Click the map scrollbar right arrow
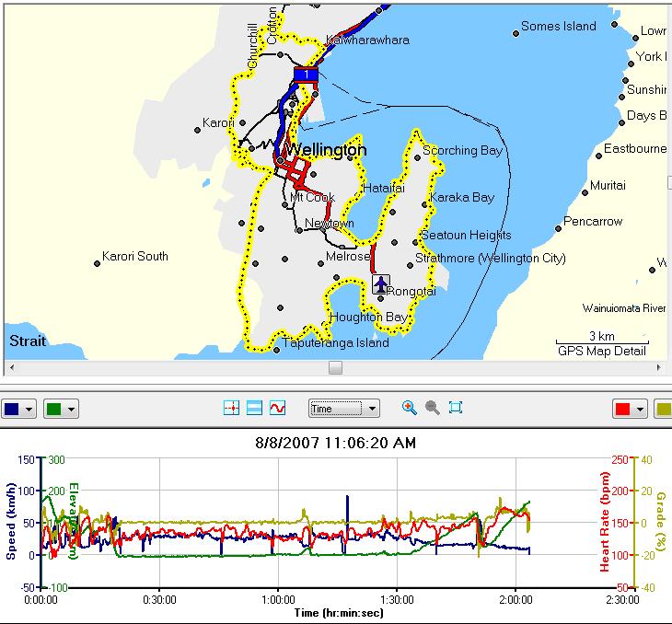Viewport: 672px width, 624px height. (659, 367)
